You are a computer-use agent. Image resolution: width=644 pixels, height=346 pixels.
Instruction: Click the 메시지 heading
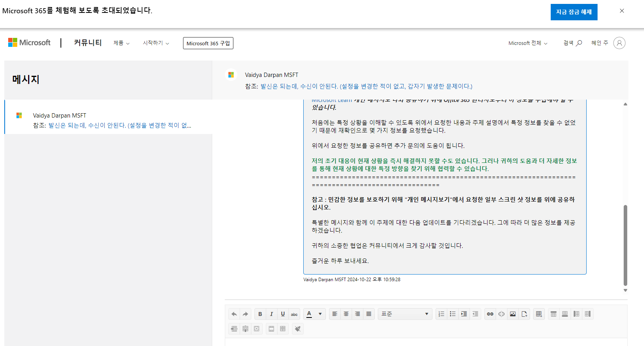tap(26, 80)
